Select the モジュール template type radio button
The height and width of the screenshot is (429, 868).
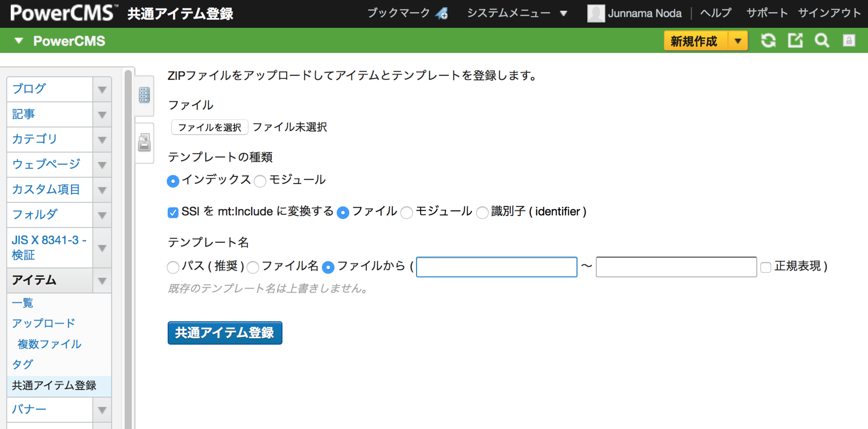(260, 181)
